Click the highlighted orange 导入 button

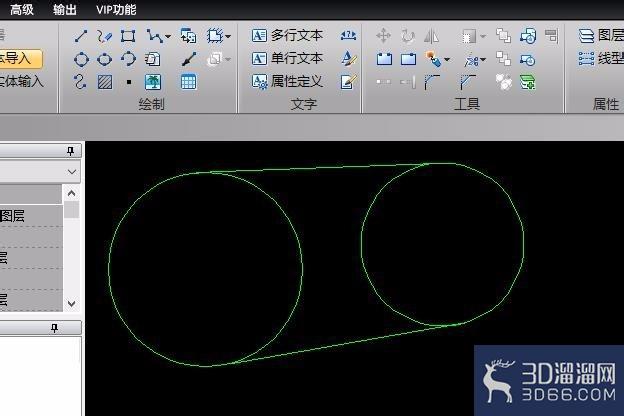pyautogui.click(x=19, y=59)
